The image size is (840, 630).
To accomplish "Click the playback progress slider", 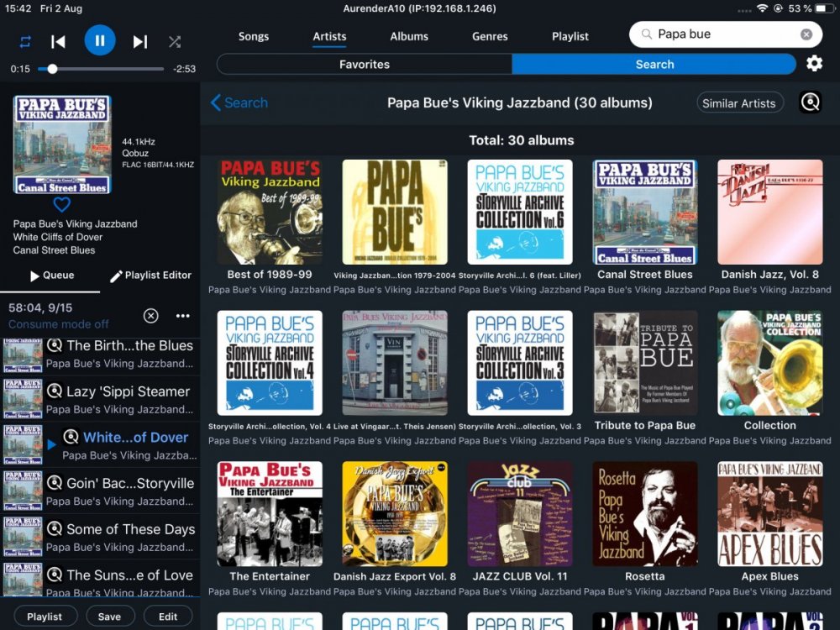I will (x=101, y=69).
